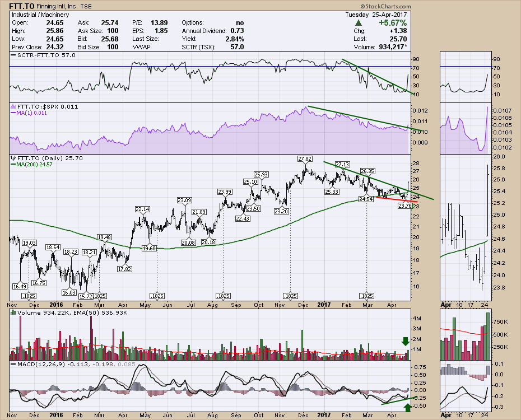Click the 15.72 price low label
This screenshot has width=521, height=420.
pyautogui.click(x=86, y=296)
